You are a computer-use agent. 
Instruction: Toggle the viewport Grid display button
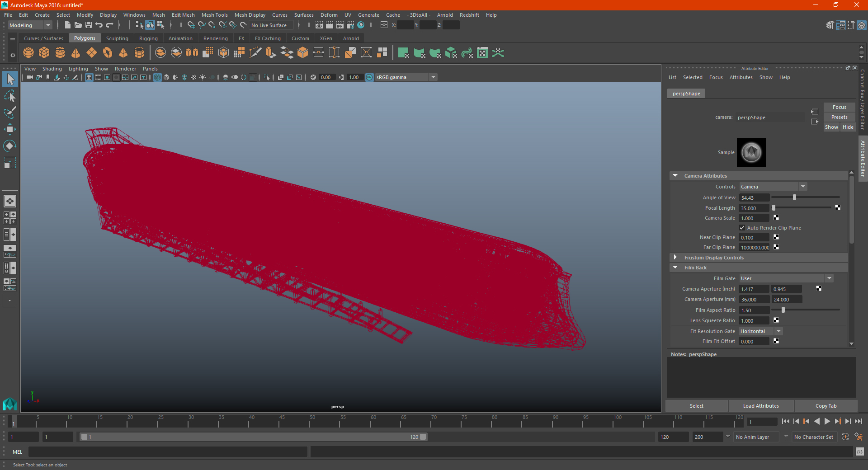89,77
